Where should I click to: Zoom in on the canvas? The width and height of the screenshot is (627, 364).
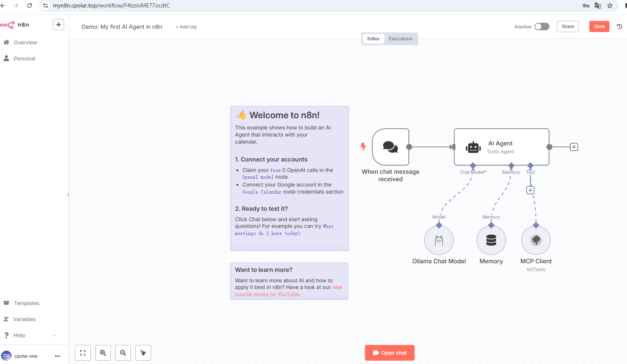pos(103,353)
